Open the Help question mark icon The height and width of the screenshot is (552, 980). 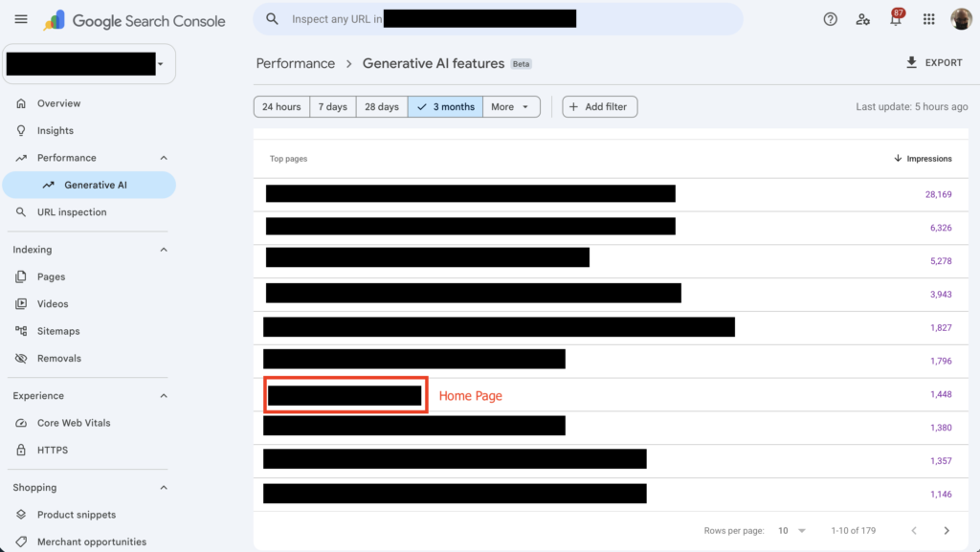(830, 19)
